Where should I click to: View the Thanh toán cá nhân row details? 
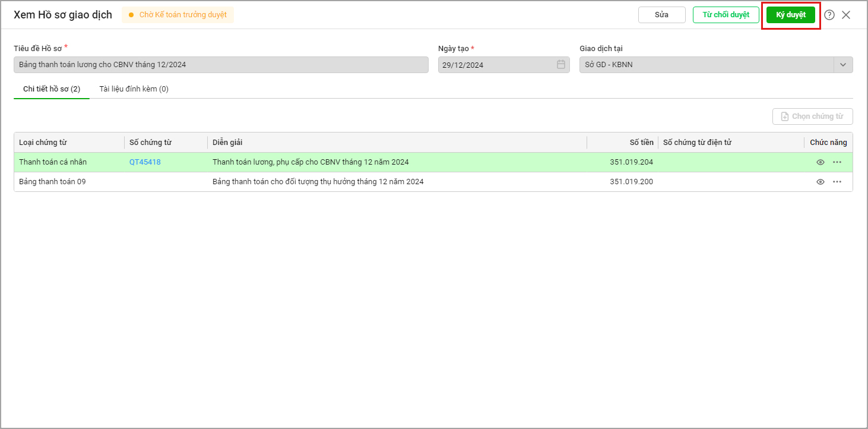point(821,162)
